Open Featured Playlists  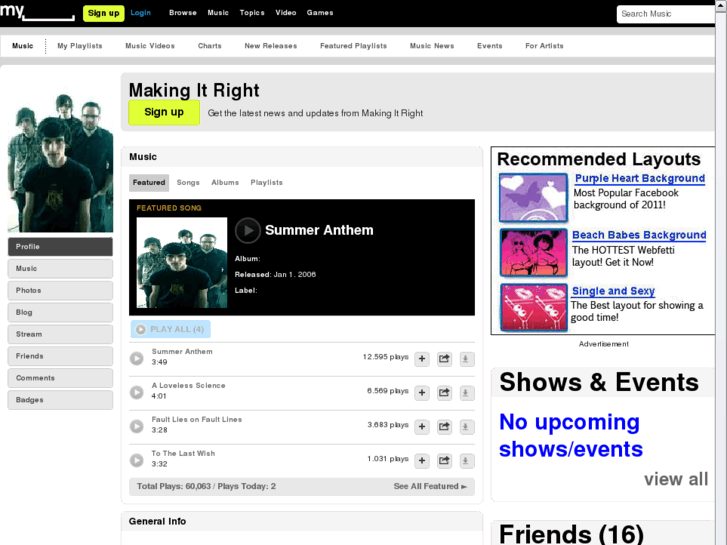[x=353, y=46]
